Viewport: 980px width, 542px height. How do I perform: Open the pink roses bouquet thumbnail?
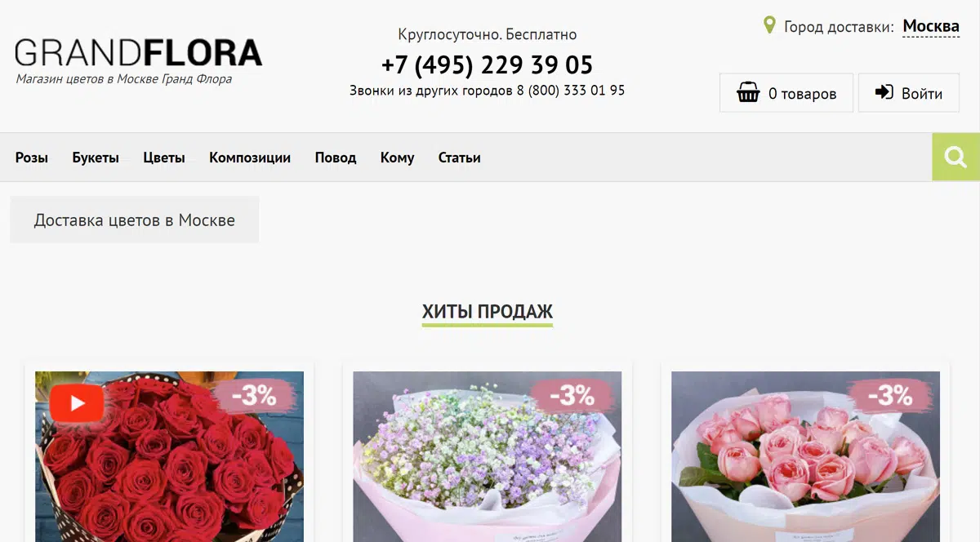click(805, 457)
